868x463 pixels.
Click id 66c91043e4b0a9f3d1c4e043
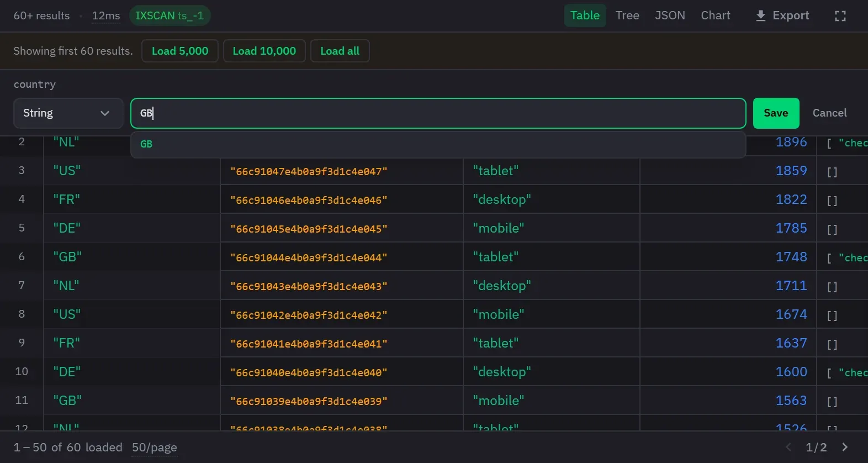309,286
